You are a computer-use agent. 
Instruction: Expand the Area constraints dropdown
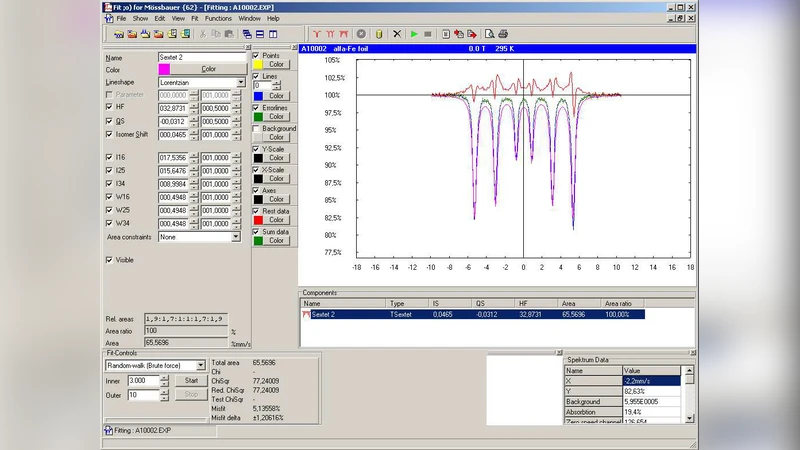236,237
